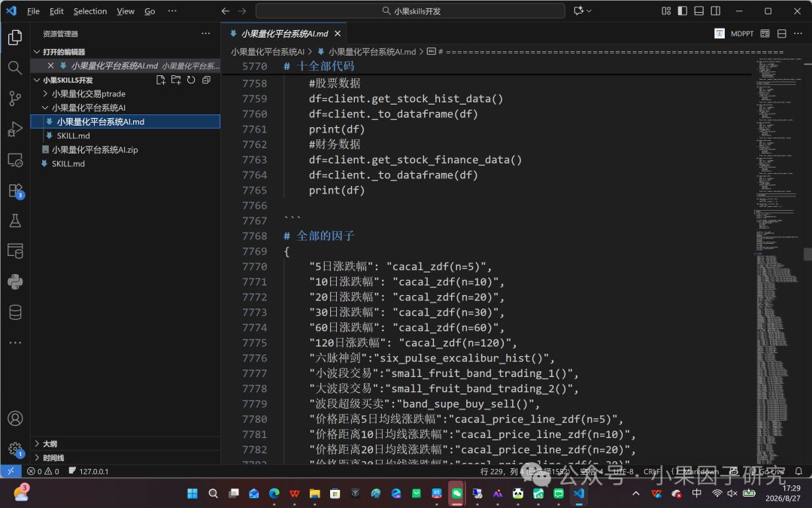Split the editor
The width and height of the screenshot is (812, 508).
[x=781, y=34]
